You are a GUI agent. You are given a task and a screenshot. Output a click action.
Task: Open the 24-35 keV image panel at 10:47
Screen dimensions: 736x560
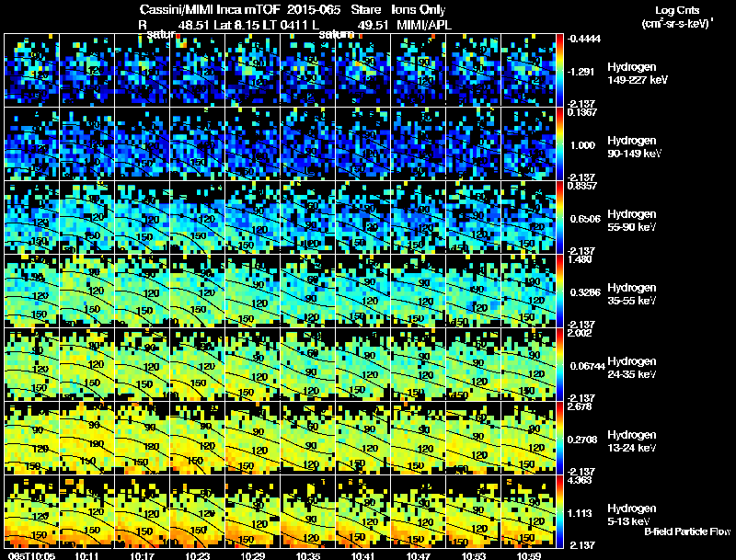[x=419, y=364]
